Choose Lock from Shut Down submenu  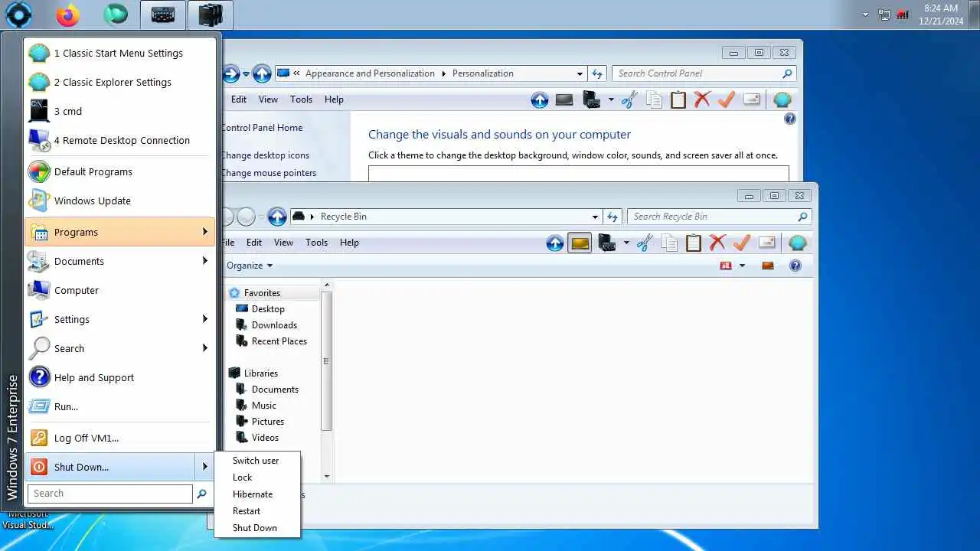pos(257,478)
